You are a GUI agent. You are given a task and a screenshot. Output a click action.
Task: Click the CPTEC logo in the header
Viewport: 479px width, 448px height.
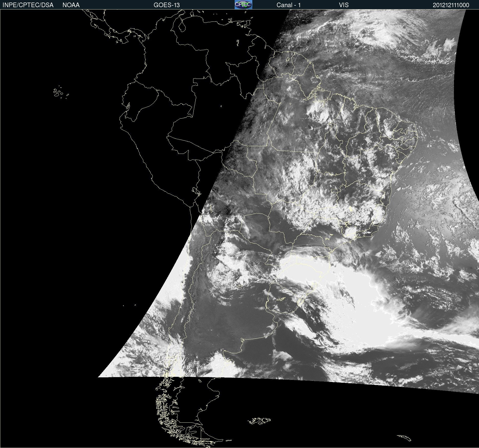point(243,5)
